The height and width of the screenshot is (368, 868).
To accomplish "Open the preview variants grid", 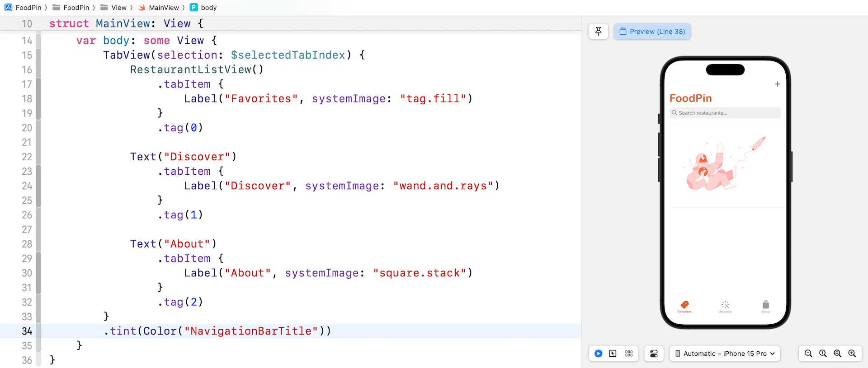I will click(x=628, y=354).
